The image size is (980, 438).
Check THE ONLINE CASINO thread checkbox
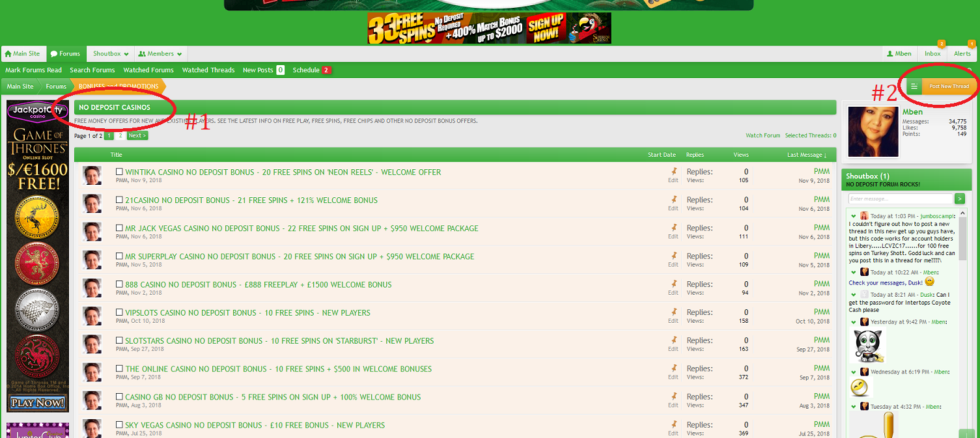(119, 368)
